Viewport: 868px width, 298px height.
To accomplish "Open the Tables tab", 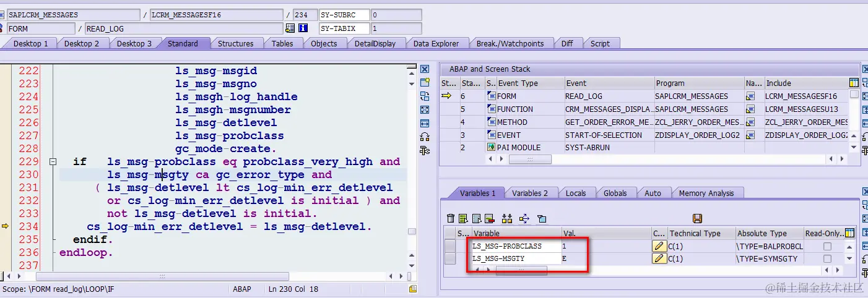I will point(282,43).
